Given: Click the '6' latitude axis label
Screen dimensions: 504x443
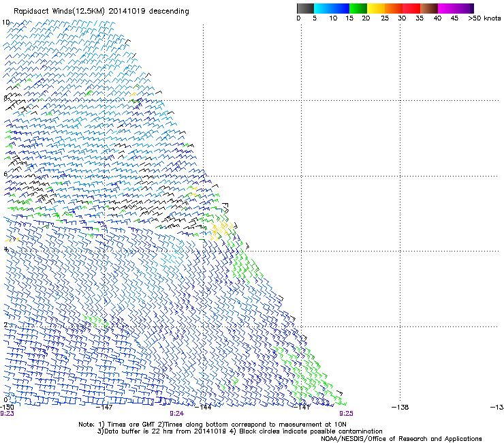Looking at the screenshot, I should (x=5, y=174).
